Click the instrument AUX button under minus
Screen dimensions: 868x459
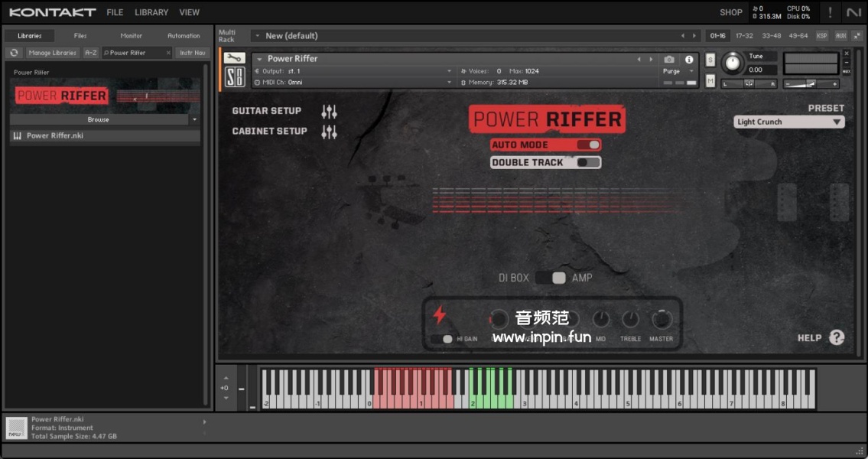coord(847,71)
